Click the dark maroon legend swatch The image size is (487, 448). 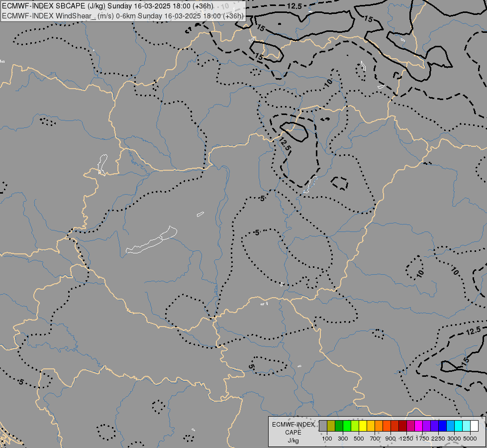click(x=403, y=426)
